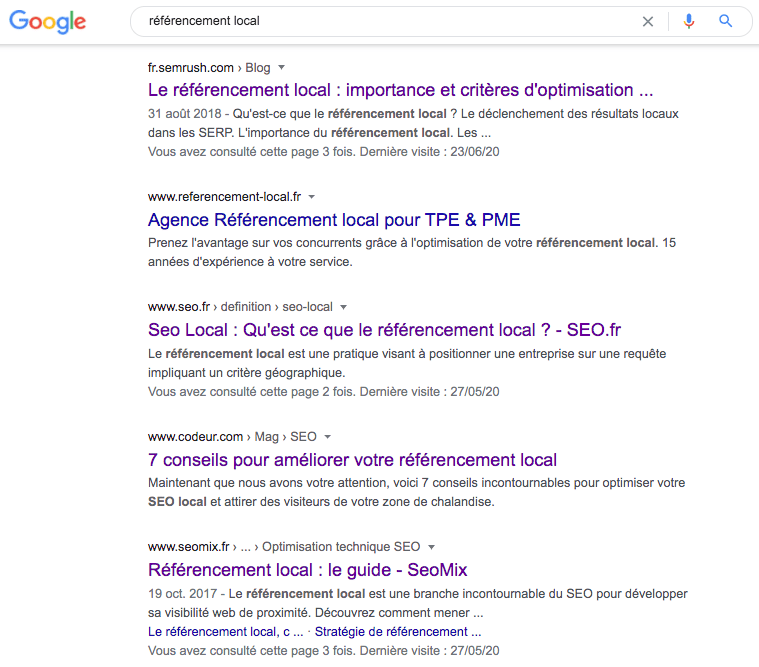Open '7 conseils pour améliorer votre référencement local'
This screenshot has width=759, height=667.
pyautogui.click(x=352, y=460)
